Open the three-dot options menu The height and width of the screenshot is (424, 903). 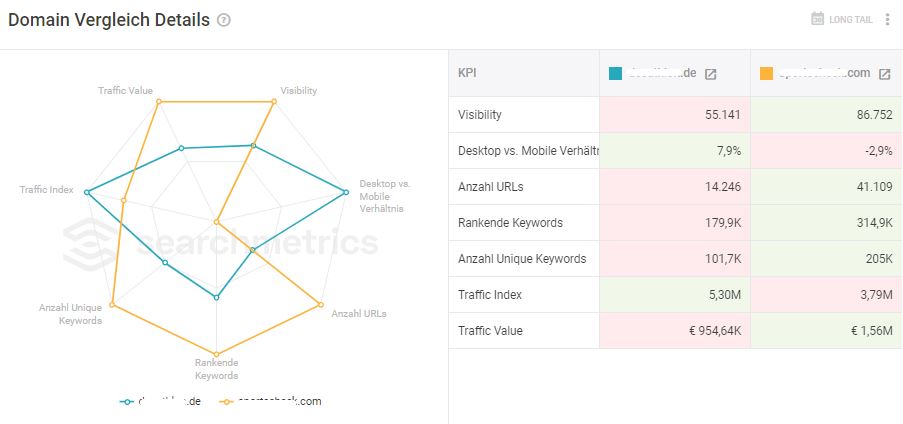[x=887, y=20]
